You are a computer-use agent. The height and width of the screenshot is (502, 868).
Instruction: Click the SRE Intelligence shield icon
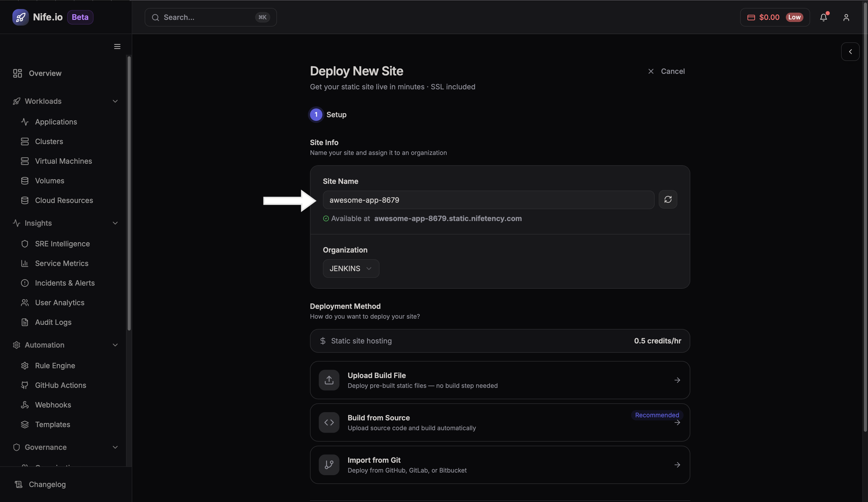[25, 244]
